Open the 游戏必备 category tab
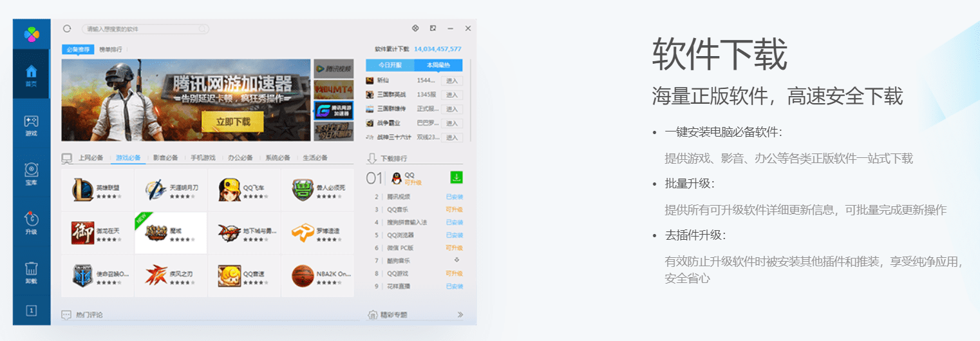 pyautogui.click(x=128, y=157)
